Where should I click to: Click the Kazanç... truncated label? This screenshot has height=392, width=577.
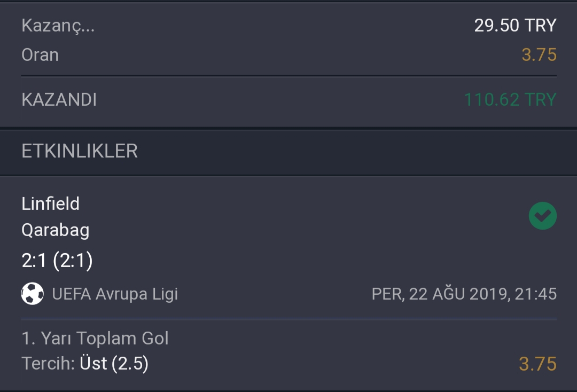click(x=58, y=26)
